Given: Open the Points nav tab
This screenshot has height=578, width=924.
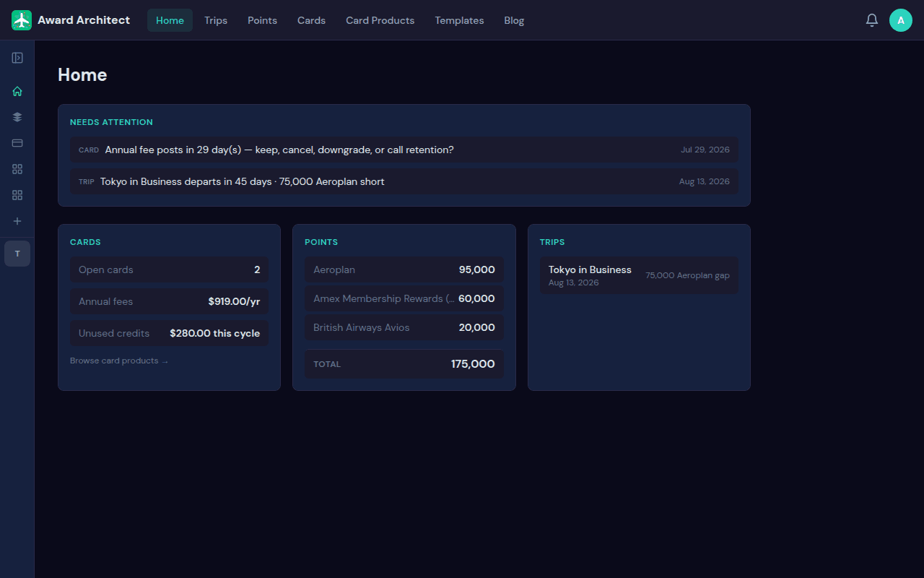Looking at the screenshot, I should [262, 20].
